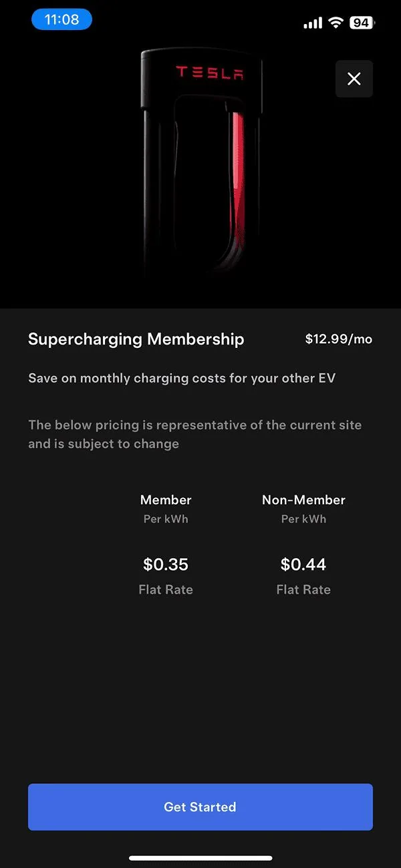
Task: Tap the blue 11:08 time pill
Action: [61, 20]
